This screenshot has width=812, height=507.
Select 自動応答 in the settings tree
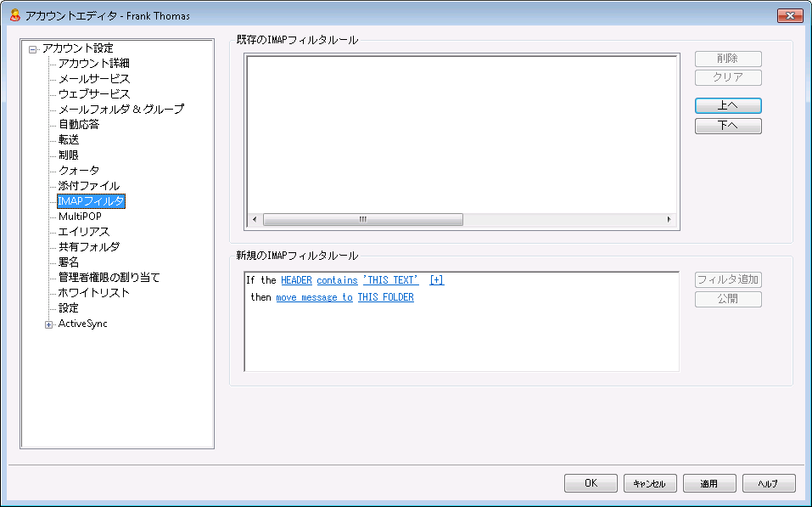(78, 125)
